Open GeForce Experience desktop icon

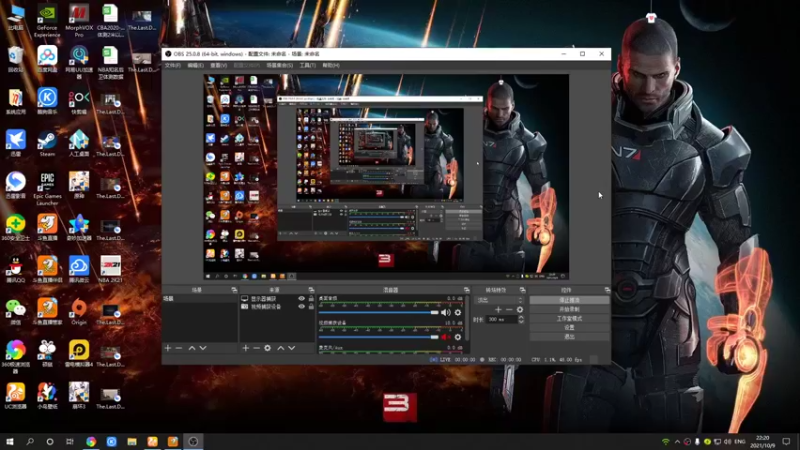pyautogui.click(x=47, y=21)
